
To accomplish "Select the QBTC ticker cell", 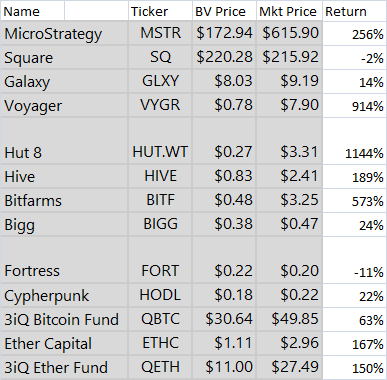I will point(160,319).
